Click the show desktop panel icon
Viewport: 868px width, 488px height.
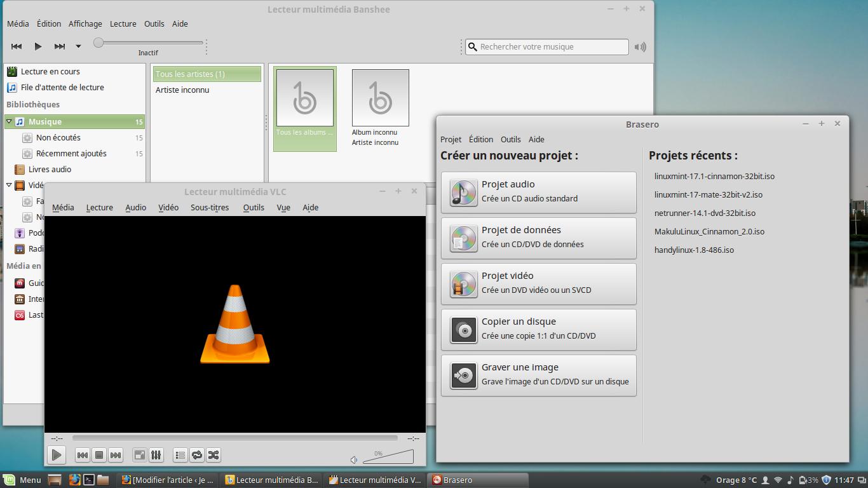[55, 480]
